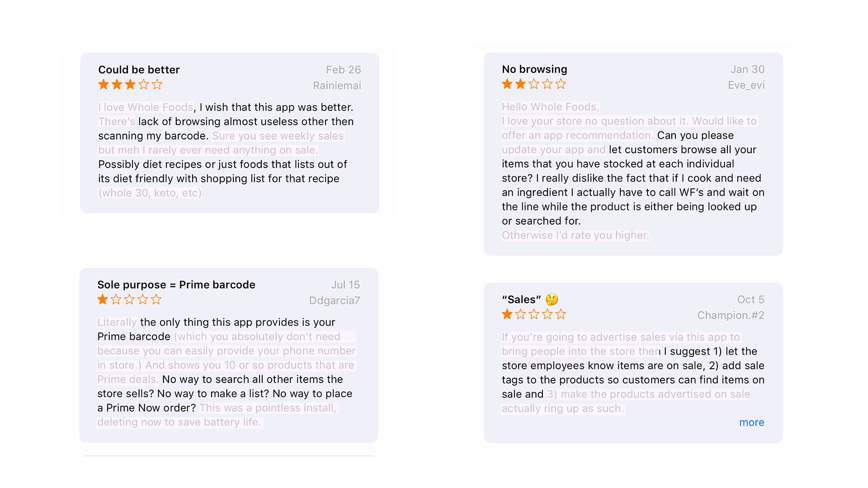Viewport: 868px width, 488px height.
Task: Click the first star in Sales review
Action: tap(507, 314)
